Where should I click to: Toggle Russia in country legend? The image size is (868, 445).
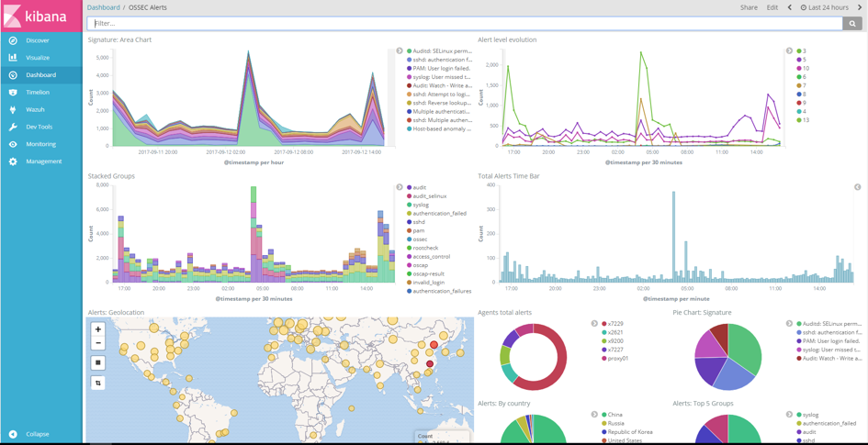pyautogui.click(x=613, y=423)
